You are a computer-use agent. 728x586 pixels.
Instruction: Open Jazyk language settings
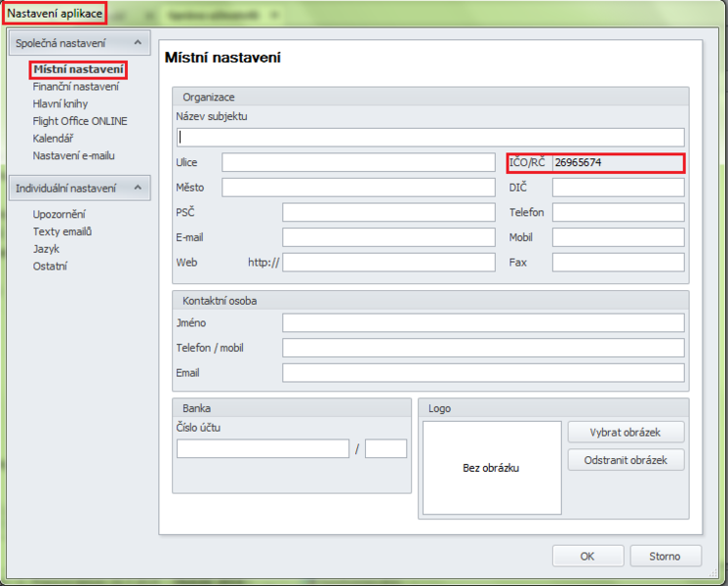coord(46,249)
